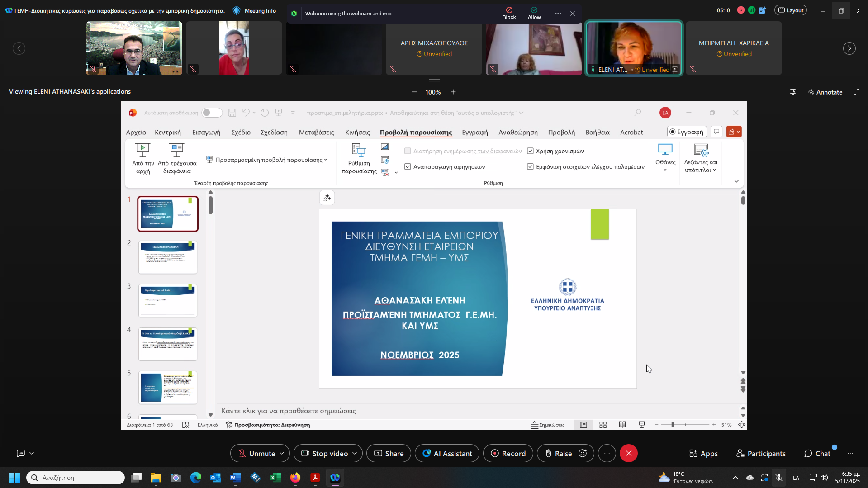Expand the Stop video options arrow

(x=355, y=453)
